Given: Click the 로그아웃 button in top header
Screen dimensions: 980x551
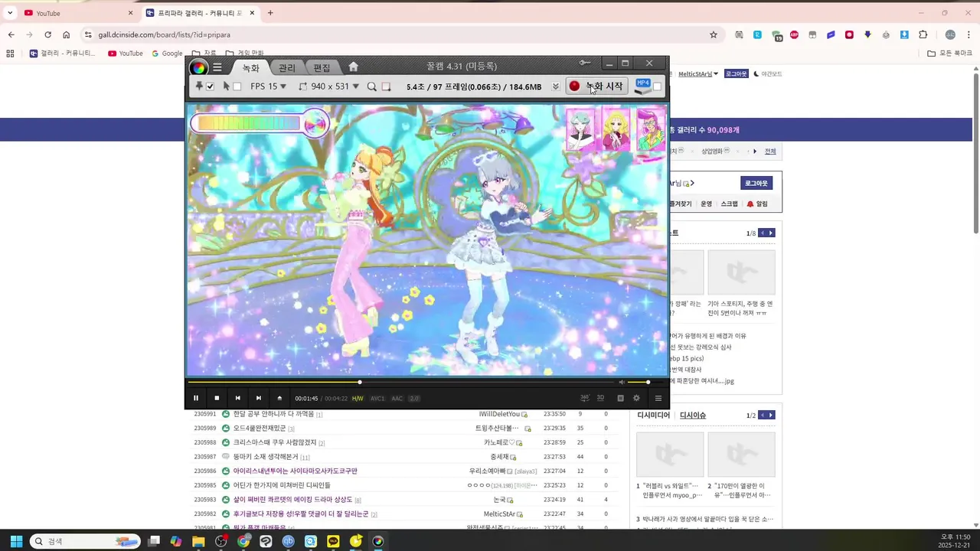Looking at the screenshot, I should (736, 73).
